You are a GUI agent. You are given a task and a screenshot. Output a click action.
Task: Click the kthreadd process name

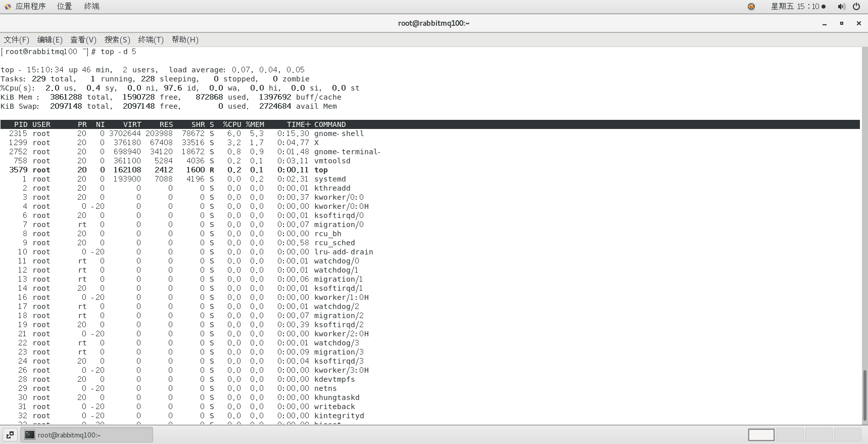pyautogui.click(x=332, y=188)
